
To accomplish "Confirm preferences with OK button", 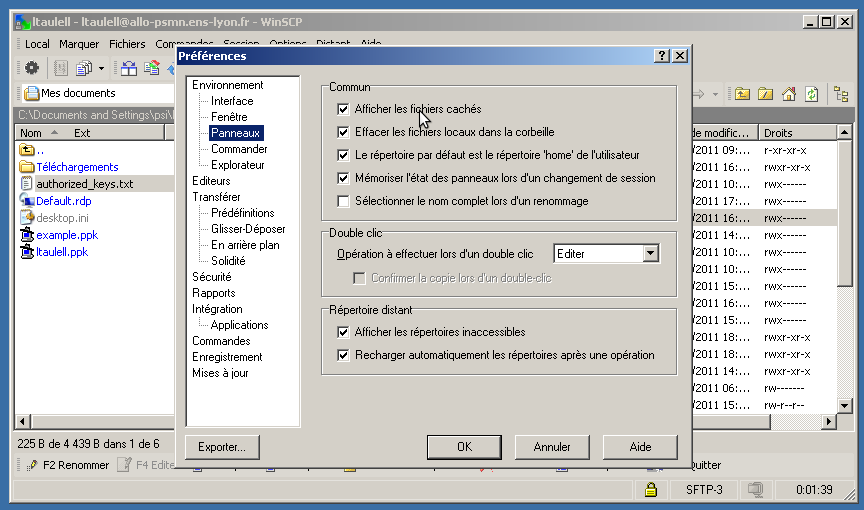I will [465, 447].
